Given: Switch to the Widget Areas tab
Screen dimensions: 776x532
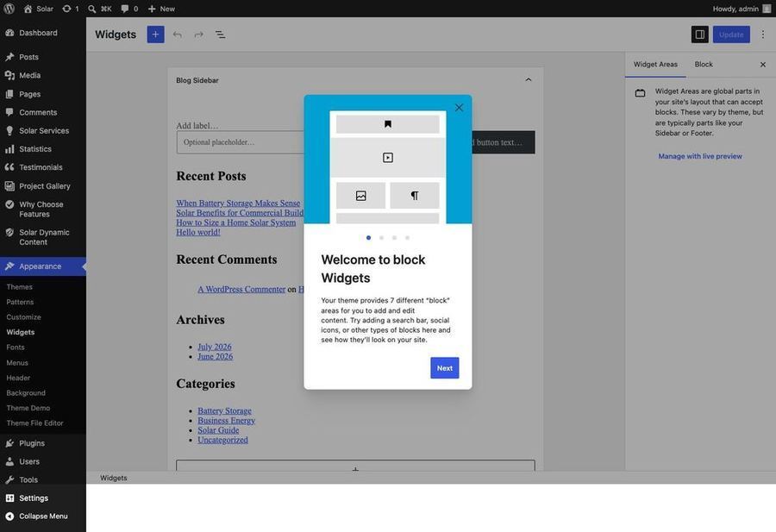Looking at the screenshot, I should pyautogui.click(x=655, y=65).
